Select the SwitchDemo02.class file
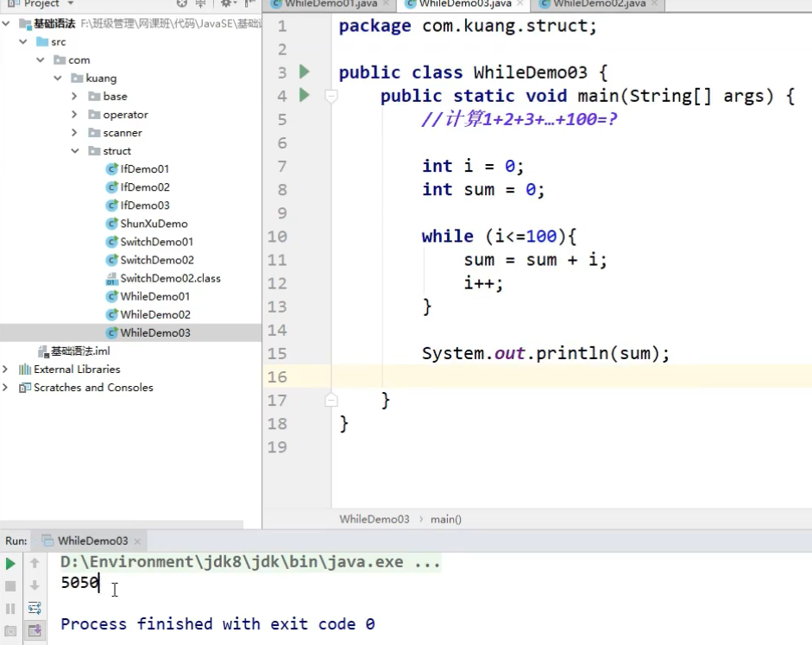Viewport: 812px width, 645px height. click(x=170, y=278)
